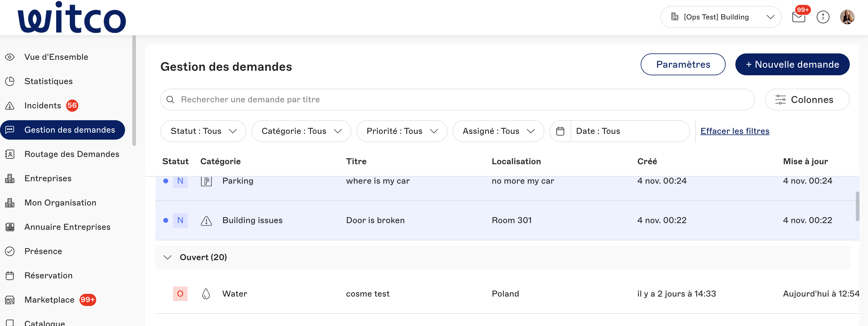
Task: Expand the Priorité filter dropdown
Action: click(402, 131)
